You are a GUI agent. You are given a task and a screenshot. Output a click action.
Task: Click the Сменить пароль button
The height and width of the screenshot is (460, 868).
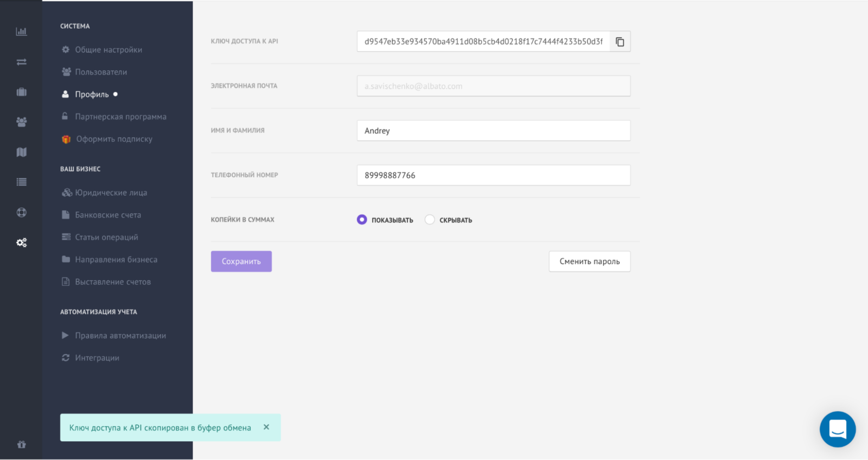(589, 261)
